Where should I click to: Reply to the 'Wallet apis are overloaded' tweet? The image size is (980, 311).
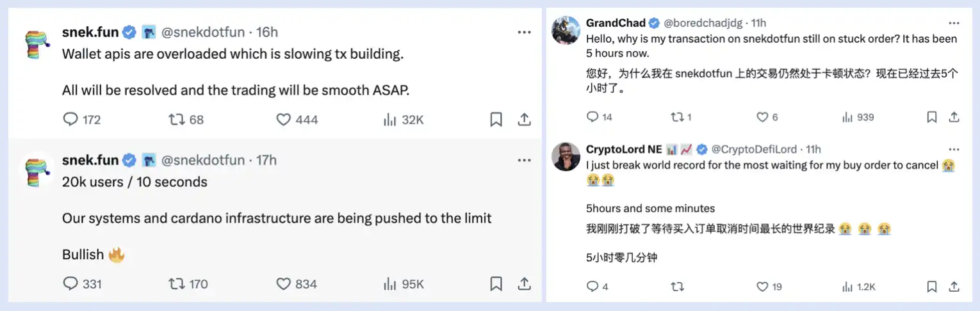pyautogui.click(x=70, y=120)
